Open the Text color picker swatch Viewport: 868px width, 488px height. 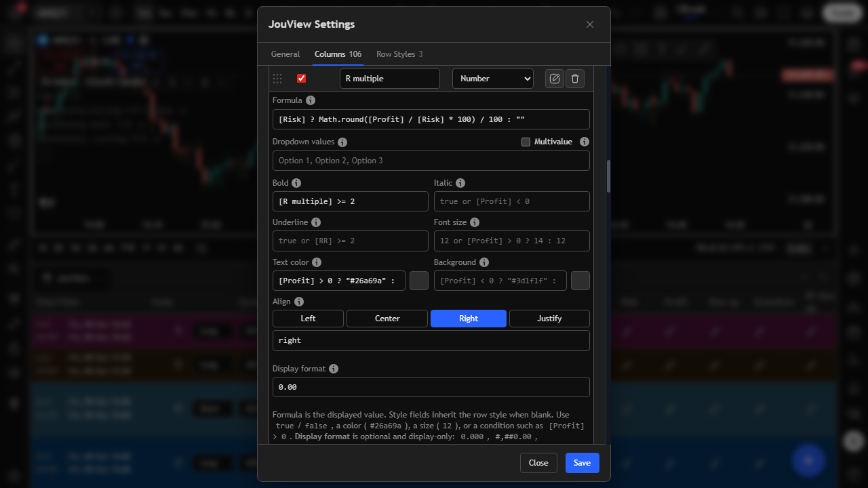point(419,281)
